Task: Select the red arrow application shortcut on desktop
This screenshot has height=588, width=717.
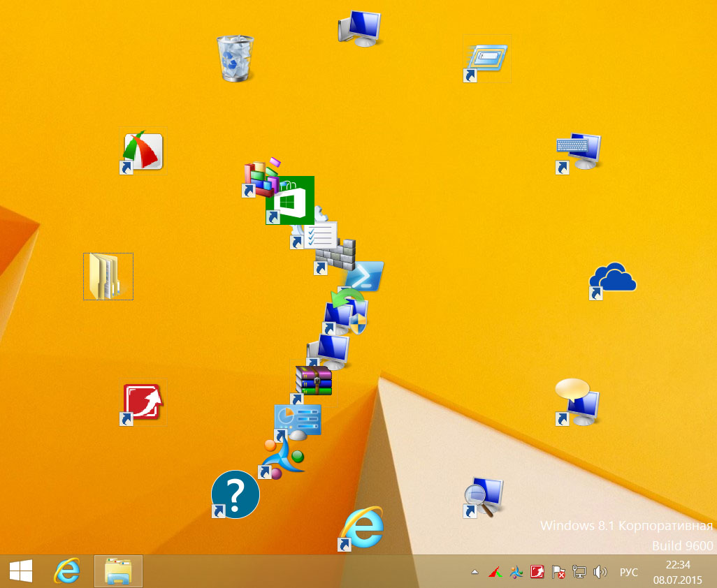Action: click(x=143, y=402)
